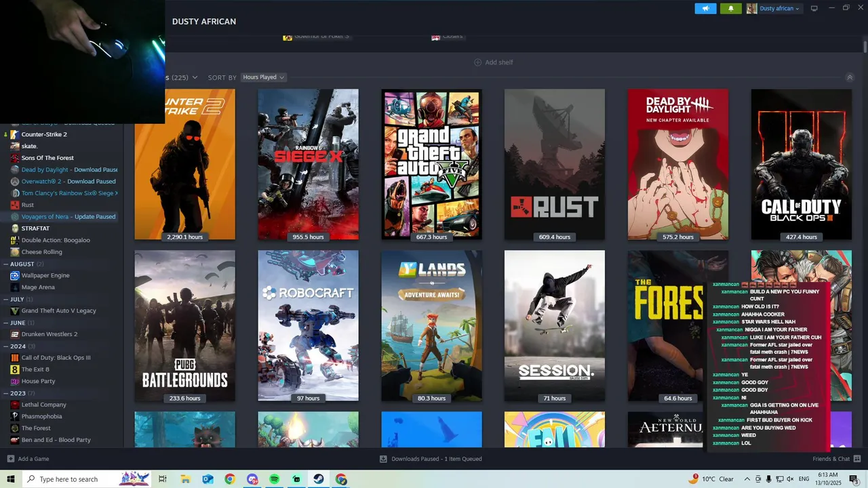Click the Rust icon in the sidebar
This screenshot has width=868, height=488.
click(15, 205)
